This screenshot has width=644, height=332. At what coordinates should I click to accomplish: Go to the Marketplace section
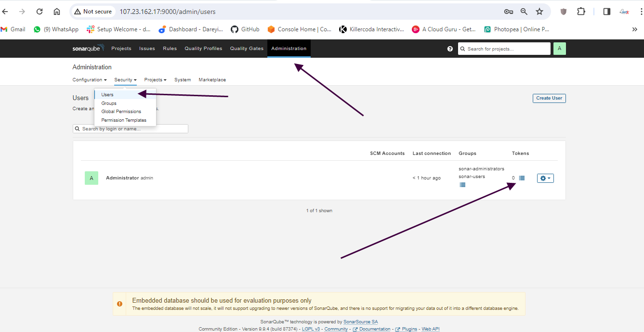pyautogui.click(x=212, y=80)
